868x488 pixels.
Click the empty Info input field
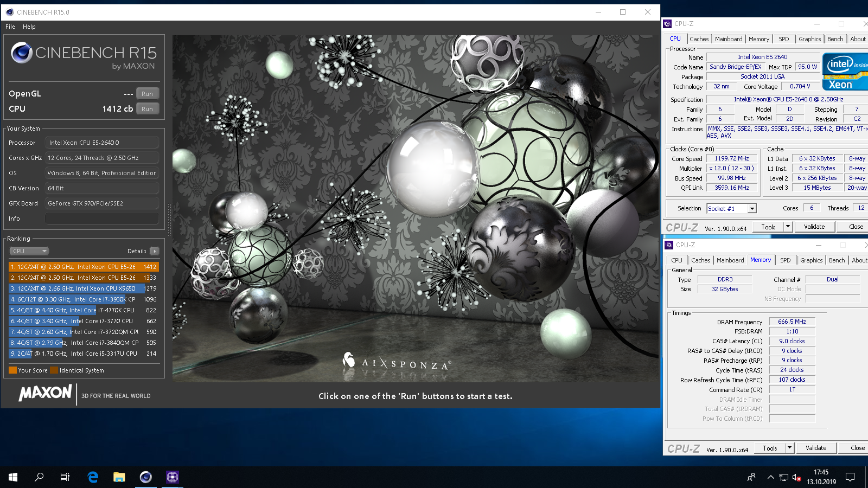pos(102,219)
